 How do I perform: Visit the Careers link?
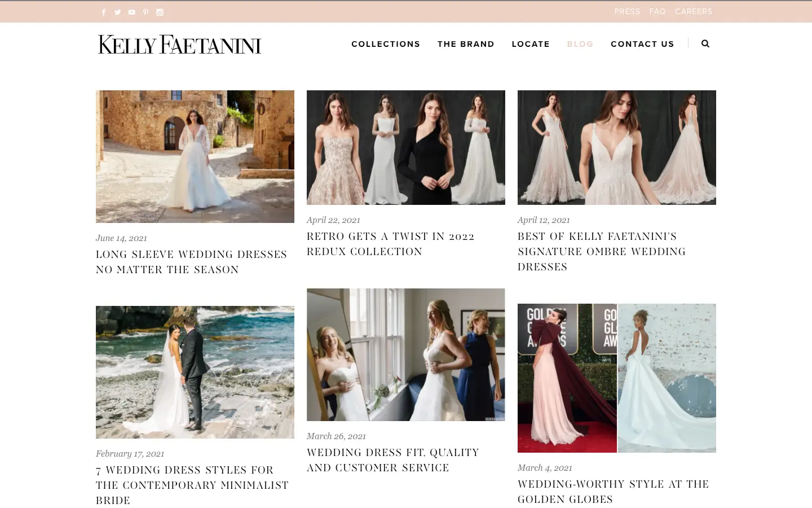(694, 11)
